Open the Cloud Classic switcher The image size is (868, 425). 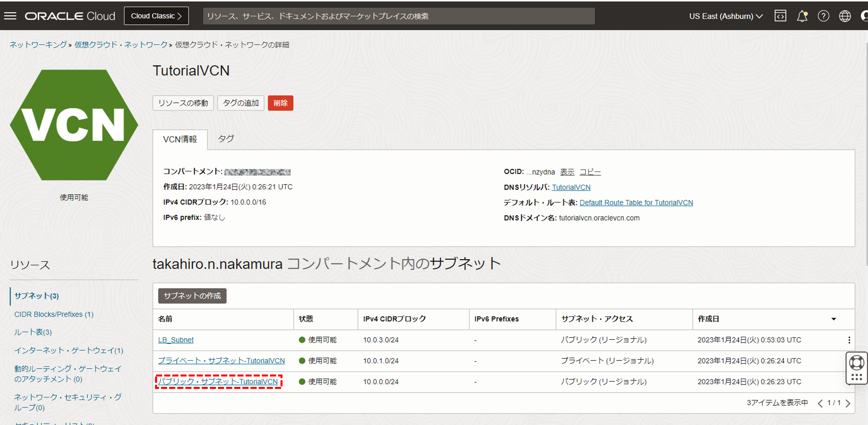(x=156, y=16)
